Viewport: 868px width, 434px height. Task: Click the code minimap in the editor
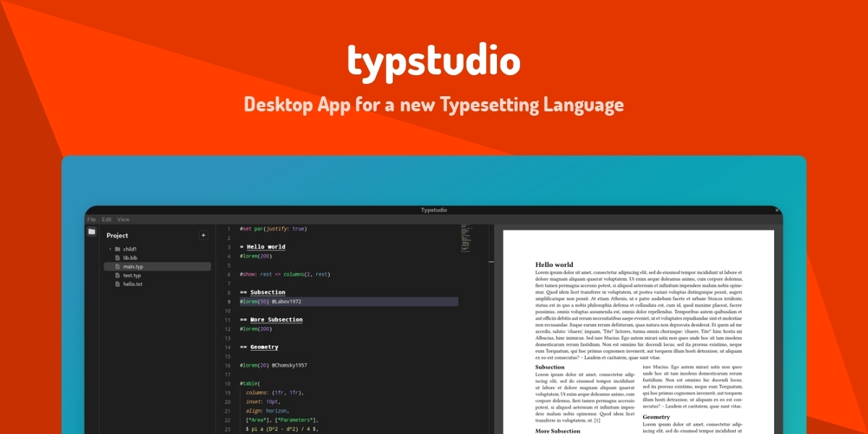[465, 237]
